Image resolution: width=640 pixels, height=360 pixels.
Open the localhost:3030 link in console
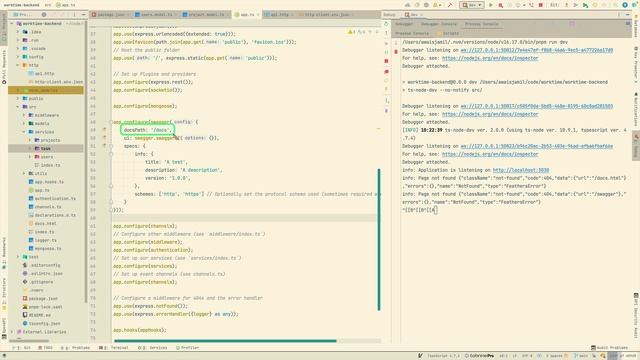click(x=521, y=170)
